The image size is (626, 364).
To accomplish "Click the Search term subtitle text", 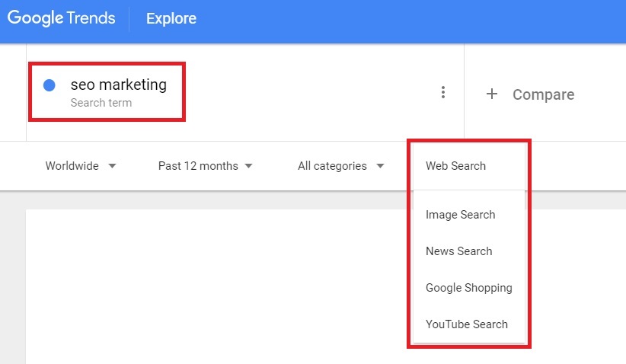I will (101, 103).
